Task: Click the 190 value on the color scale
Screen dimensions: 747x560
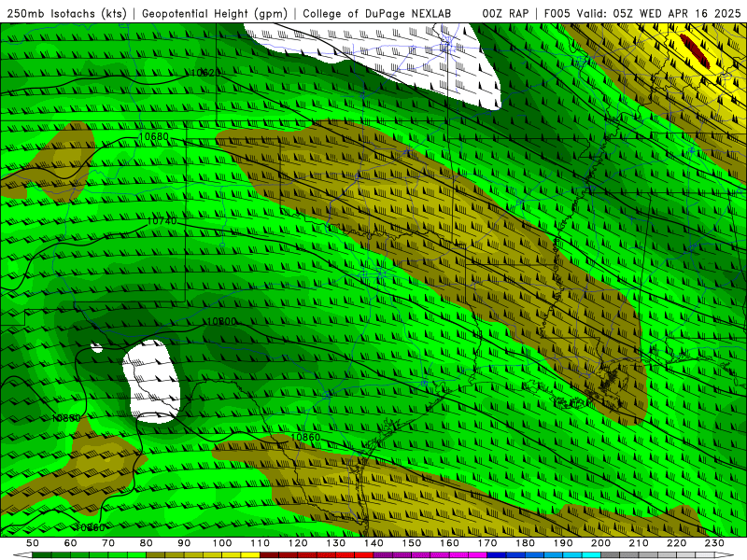Action: pyautogui.click(x=563, y=543)
